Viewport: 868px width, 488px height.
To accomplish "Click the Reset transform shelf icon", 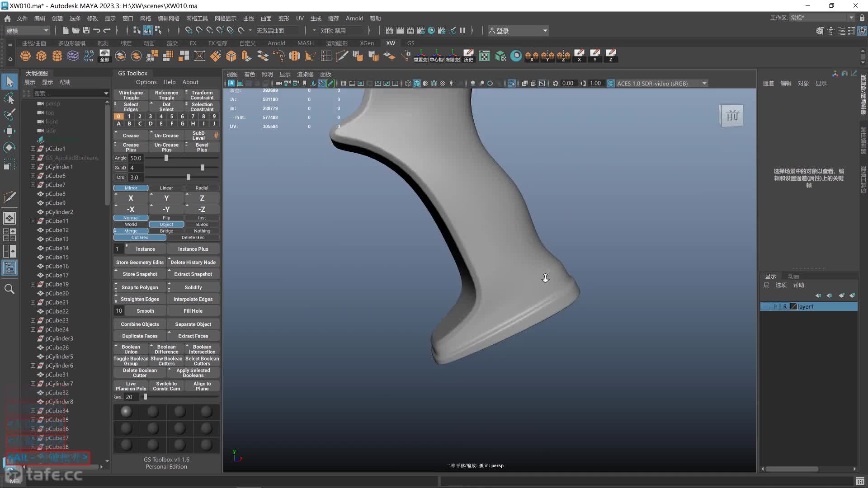I will [x=420, y=56].
